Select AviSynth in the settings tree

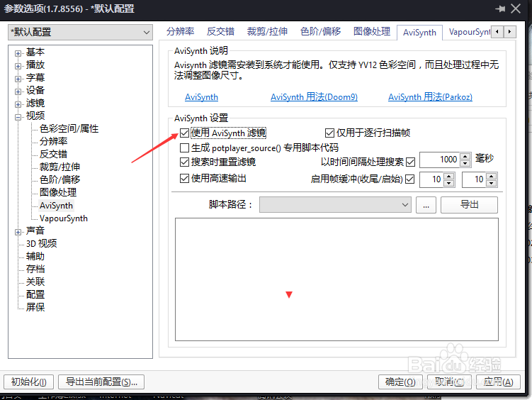[x=56, y=206]
